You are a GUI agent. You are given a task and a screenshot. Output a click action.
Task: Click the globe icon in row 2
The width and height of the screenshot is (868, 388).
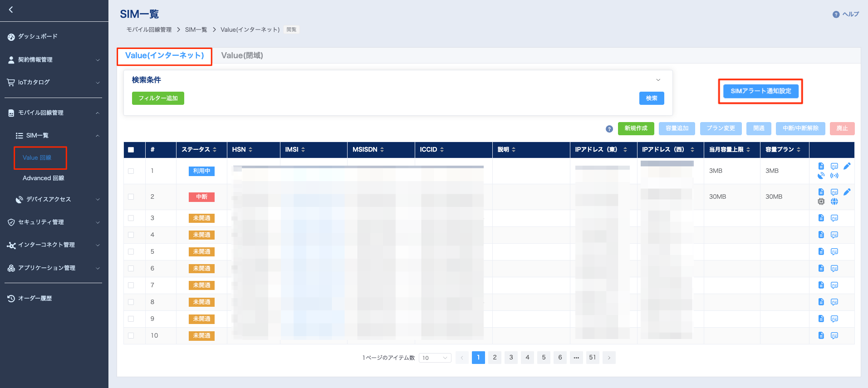tap(834, 201)
